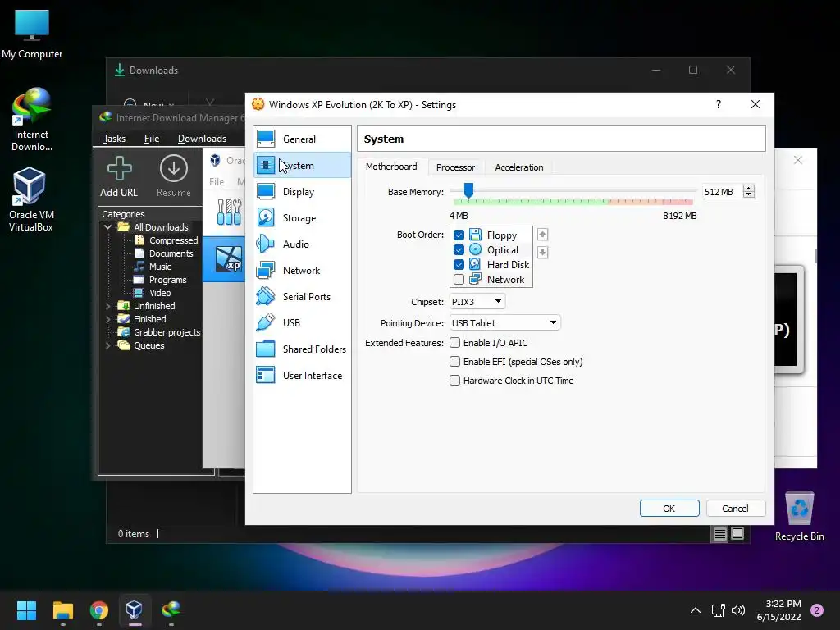Open Downloads menu in Internet Download Manager

pyautogui.click(x=202, y=139)
